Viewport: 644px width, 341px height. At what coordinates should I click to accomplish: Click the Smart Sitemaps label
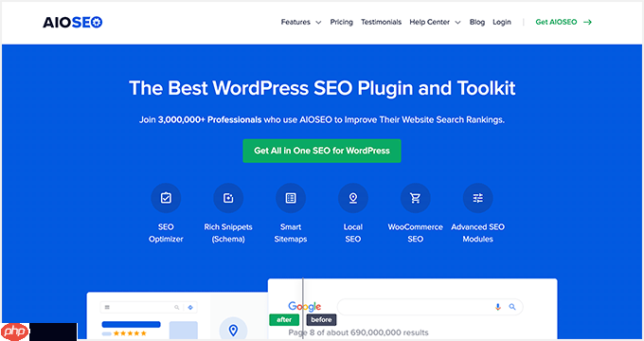tap(291, 233)
